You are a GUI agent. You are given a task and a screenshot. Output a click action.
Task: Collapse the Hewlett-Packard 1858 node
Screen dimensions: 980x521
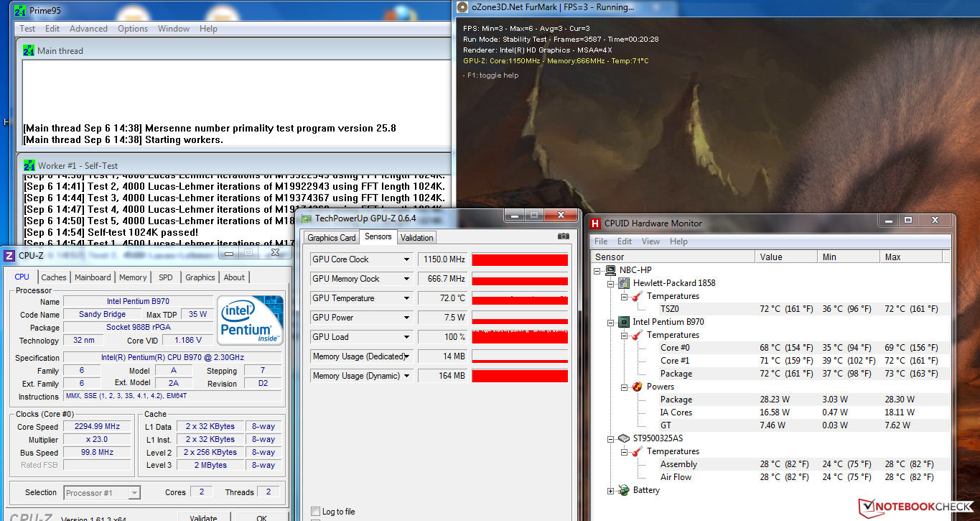[x=611, y=284]
